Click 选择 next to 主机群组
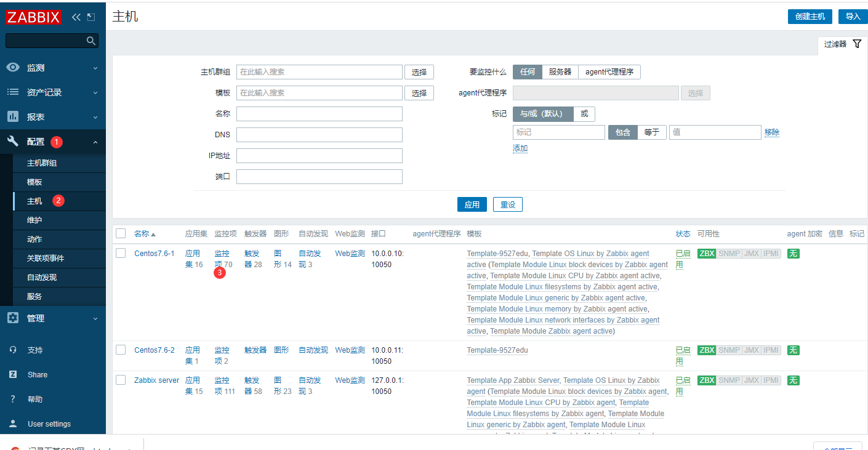 point(419,72)
